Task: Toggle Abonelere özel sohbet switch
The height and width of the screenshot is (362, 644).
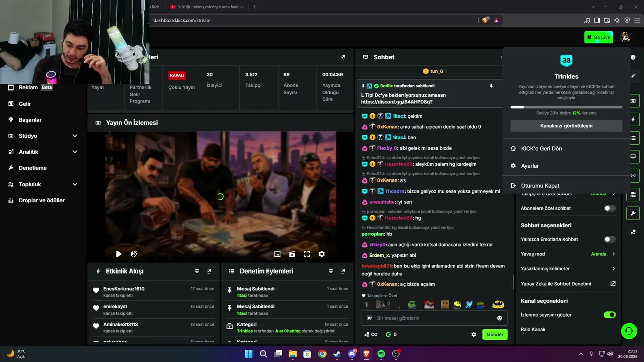Action: (x=610, y=208)
